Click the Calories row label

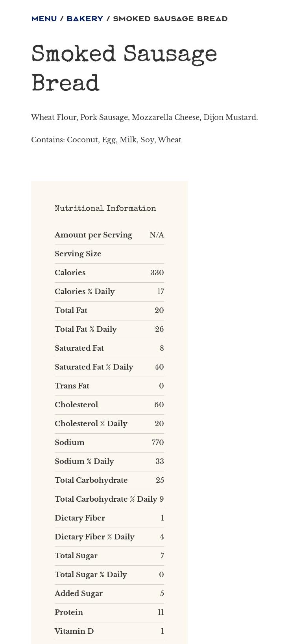click(70, 273)
